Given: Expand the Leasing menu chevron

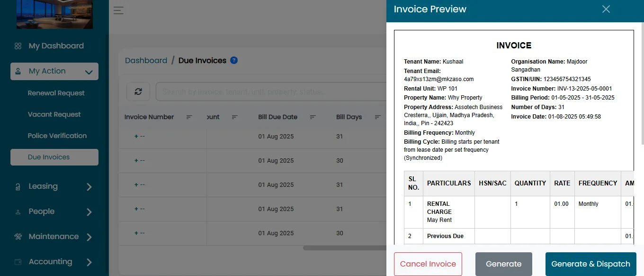Looking at the screenshot, I should [x=89, y=187].
